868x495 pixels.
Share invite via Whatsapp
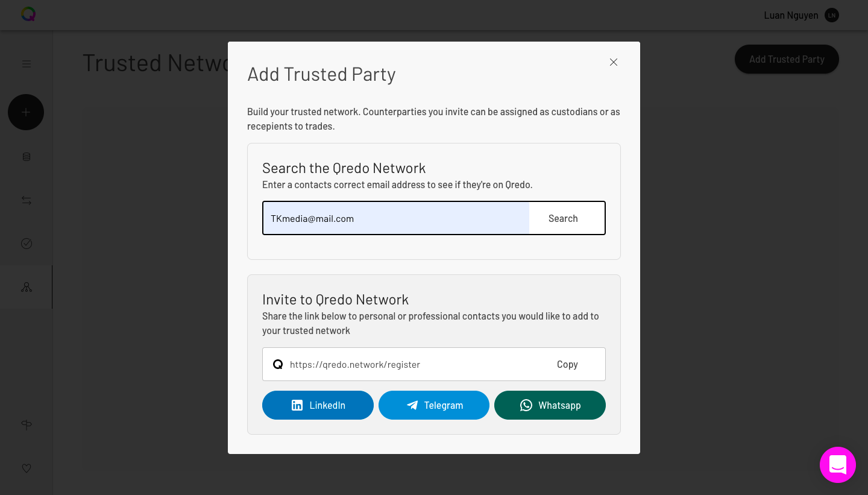550,405
